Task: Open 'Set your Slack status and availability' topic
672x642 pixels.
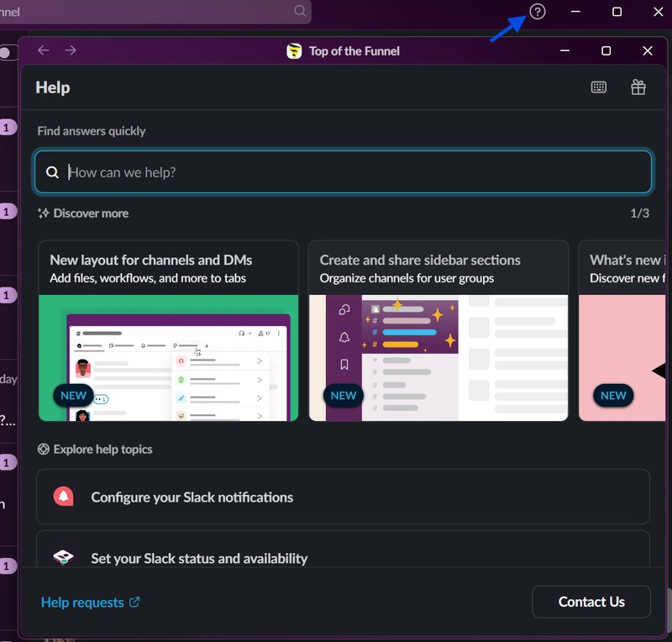Action: pyautogui.click(x=343, y=550)
